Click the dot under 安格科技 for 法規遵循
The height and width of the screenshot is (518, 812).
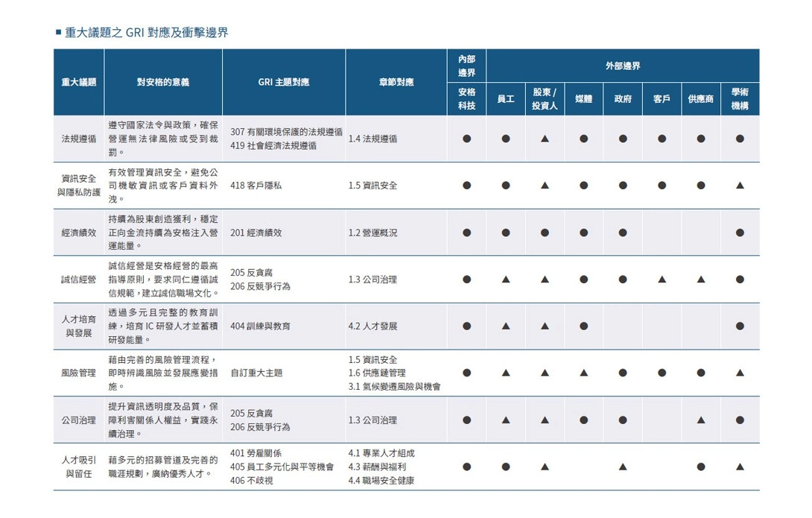(x=468, y=139)
